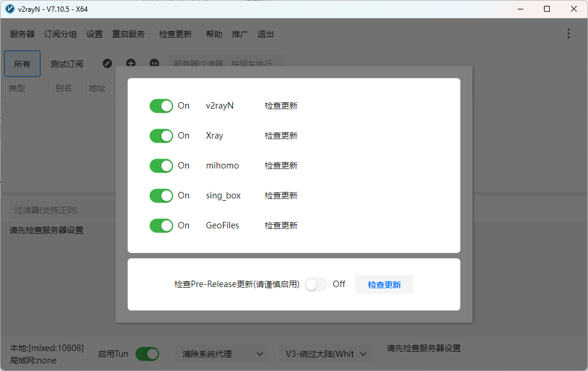Toggle the 启用Tun switch
This screenshot has width=588, height=371.
click(147, 354)
